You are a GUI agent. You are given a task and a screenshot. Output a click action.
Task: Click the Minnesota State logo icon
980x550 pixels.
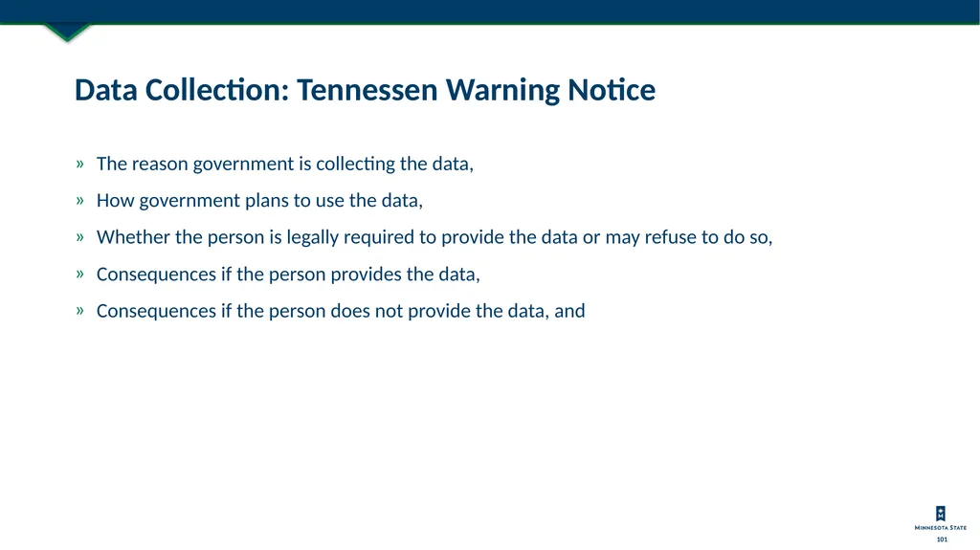pos(940,514)
